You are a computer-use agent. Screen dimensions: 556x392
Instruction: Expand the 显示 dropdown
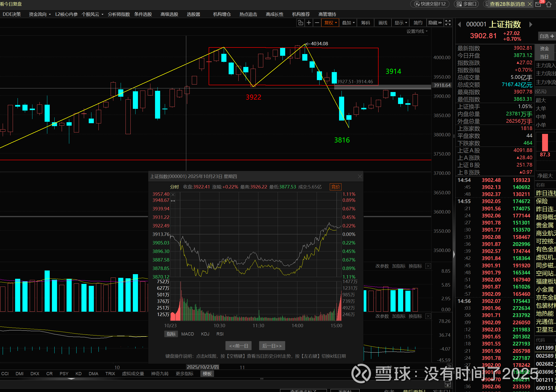point(400,23)
